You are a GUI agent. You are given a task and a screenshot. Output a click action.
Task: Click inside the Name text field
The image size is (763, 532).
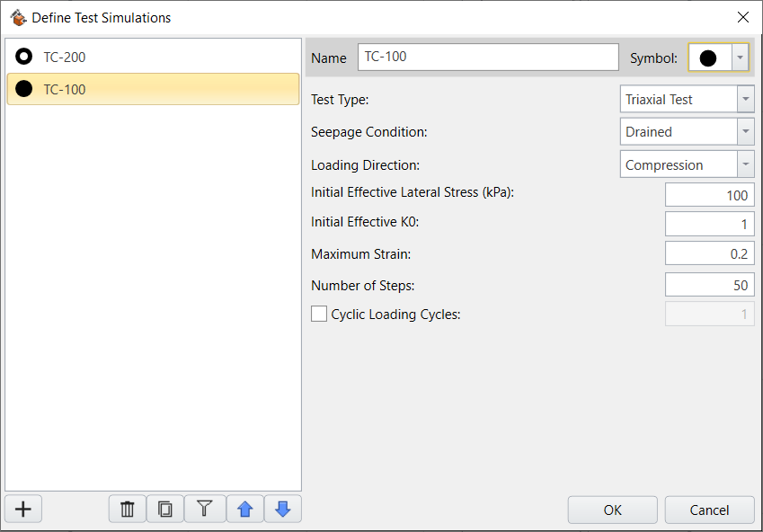(x=488, y=57)
